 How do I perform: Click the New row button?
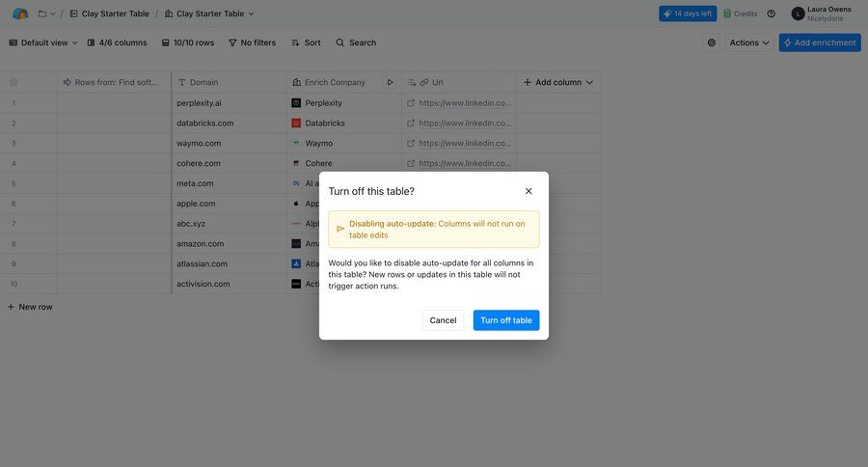coord(30,307)
